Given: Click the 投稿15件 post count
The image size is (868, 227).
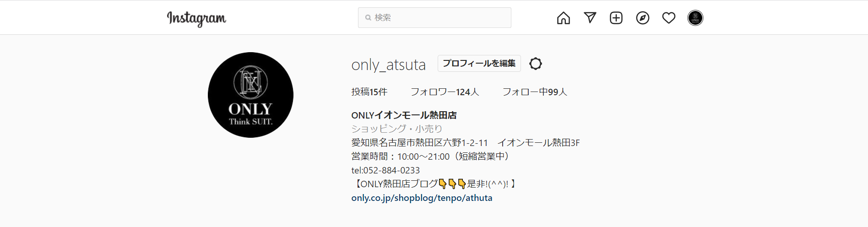Looking at the screenshot, I should click(x=369, y=92).
